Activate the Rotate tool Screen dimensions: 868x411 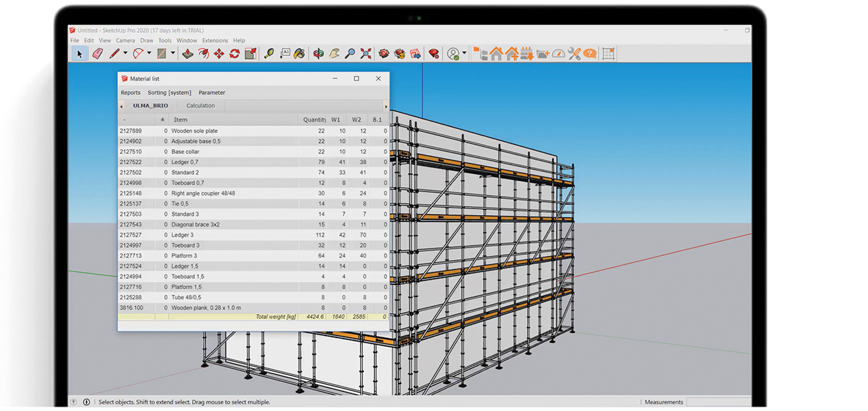[x=235, y=54]
